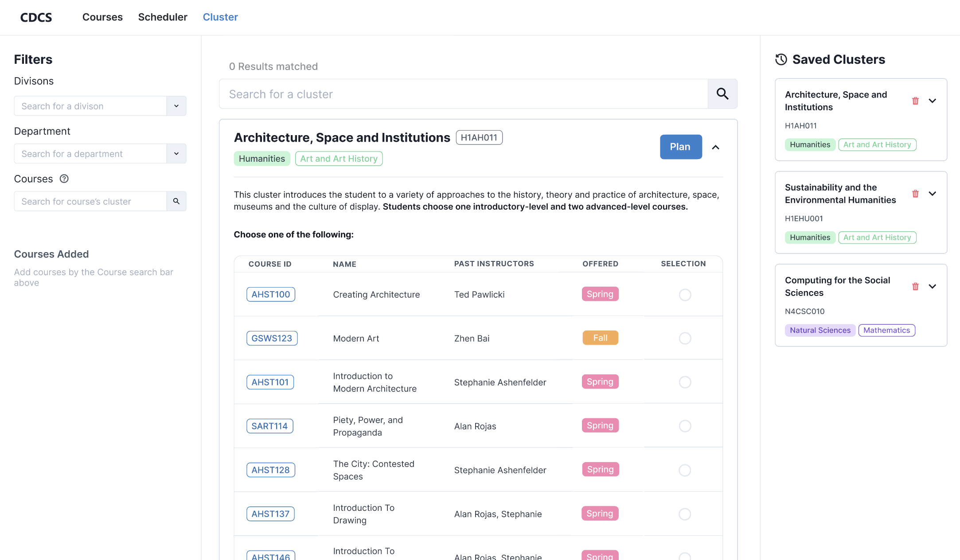Go to the Courses tab

point(102,17)
